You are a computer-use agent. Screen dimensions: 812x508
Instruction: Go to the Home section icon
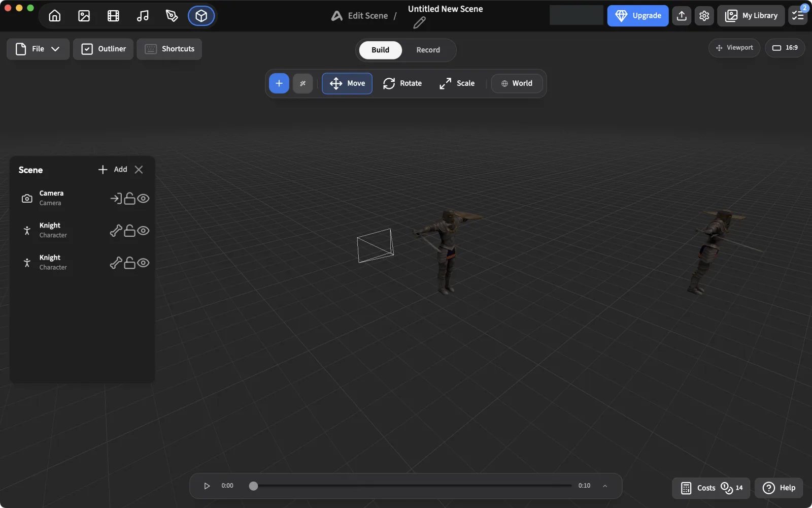pos(55,16)
